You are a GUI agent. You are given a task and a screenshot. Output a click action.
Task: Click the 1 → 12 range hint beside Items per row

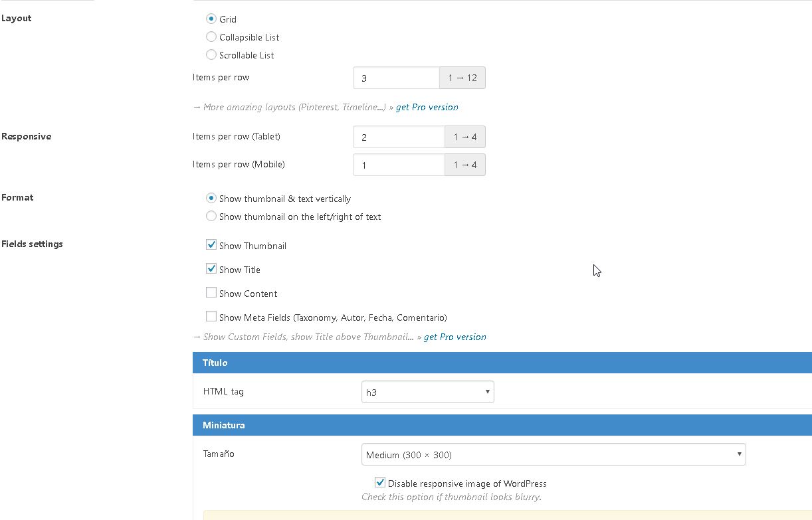click(462, 78)
